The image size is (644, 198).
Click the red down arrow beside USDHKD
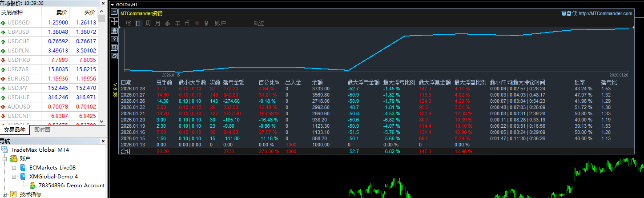point(4,60)
